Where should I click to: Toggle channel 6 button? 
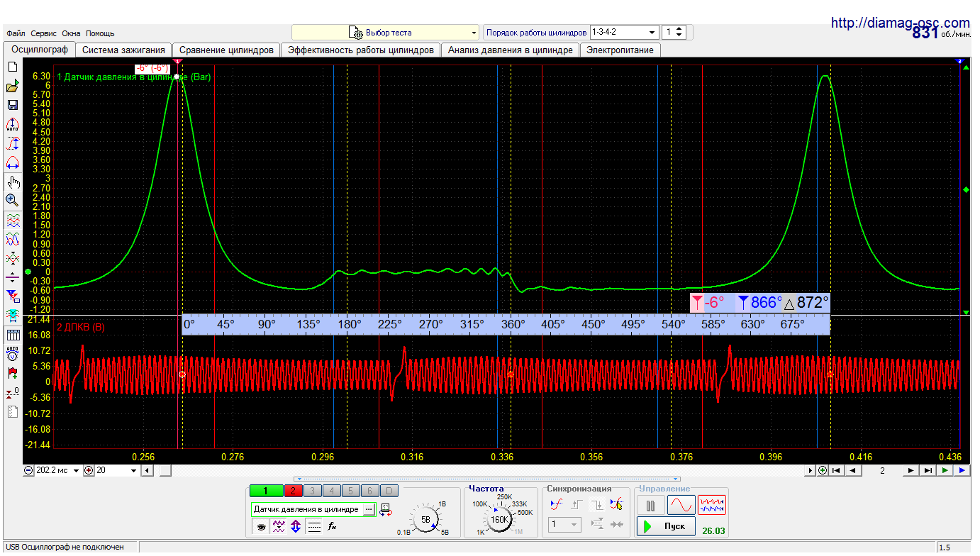(x=369, y=491)
